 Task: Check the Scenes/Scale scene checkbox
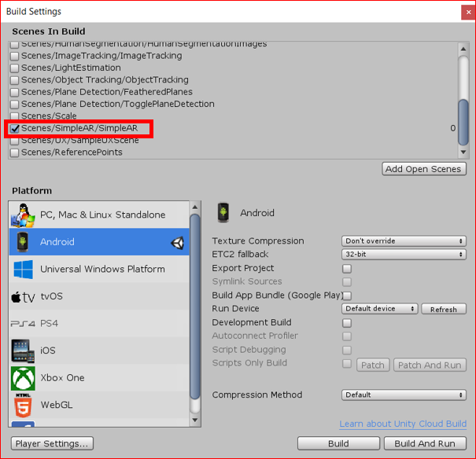[14, 116]
